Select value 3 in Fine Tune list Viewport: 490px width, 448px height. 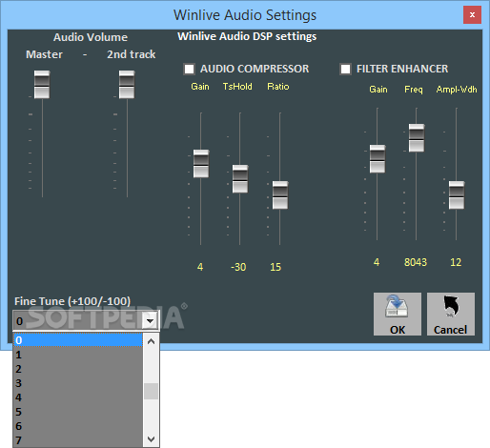pos(77,383)
